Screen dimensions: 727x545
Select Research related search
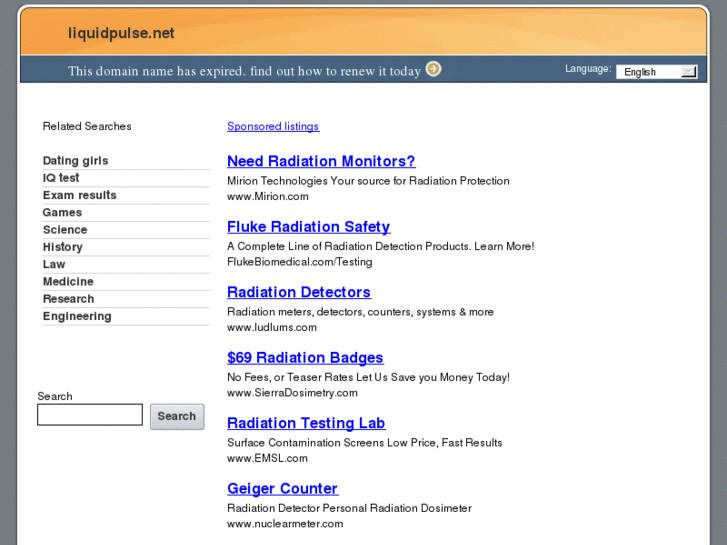point(68,299)
